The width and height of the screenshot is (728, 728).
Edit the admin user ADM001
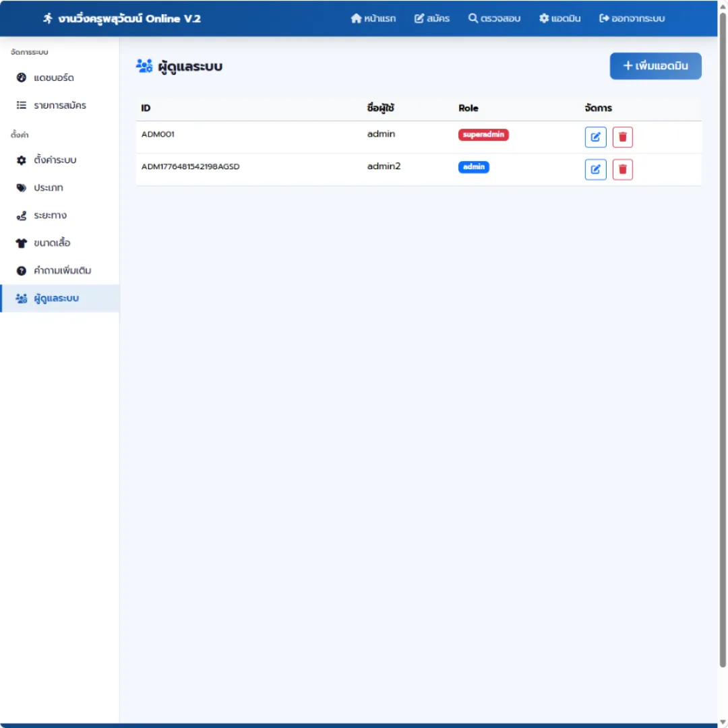(595, 137)
